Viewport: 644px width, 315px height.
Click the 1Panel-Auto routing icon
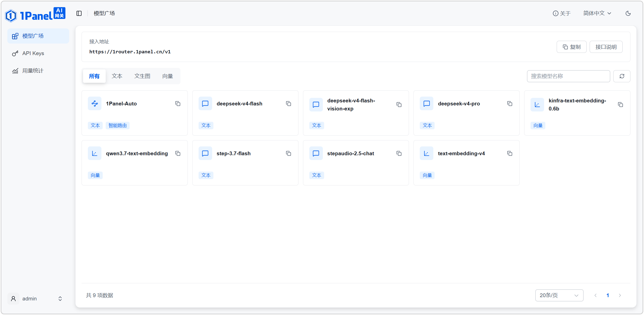95,103
